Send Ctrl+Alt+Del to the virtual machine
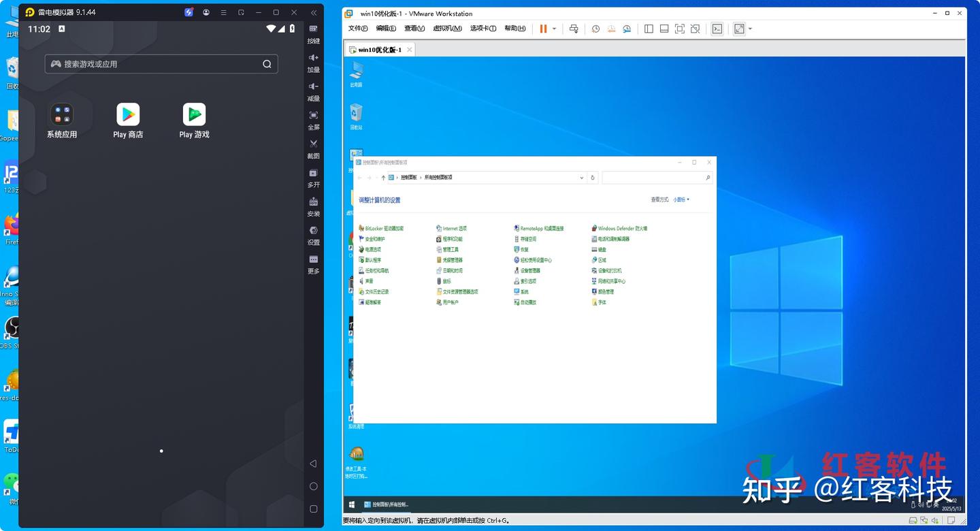Viewport: 980px width, 531px height. click(574, 29)
